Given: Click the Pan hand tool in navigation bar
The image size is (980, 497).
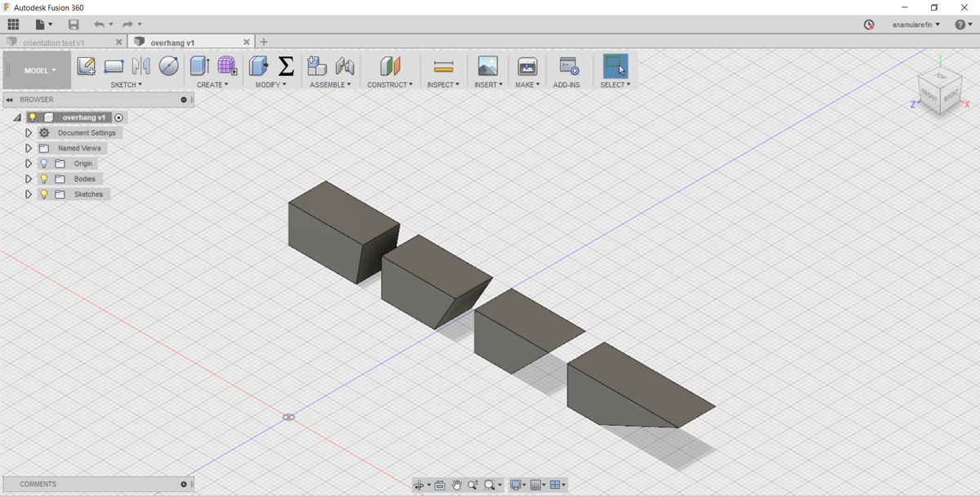Looking at the screenshot, I should pyautogui.click(x=457, y=485).
